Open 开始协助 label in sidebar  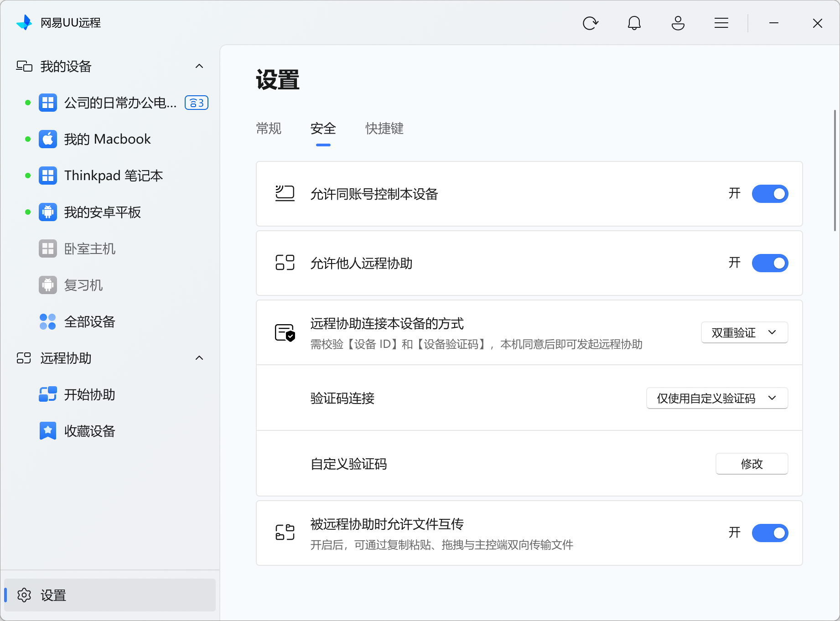click(90, 394)
